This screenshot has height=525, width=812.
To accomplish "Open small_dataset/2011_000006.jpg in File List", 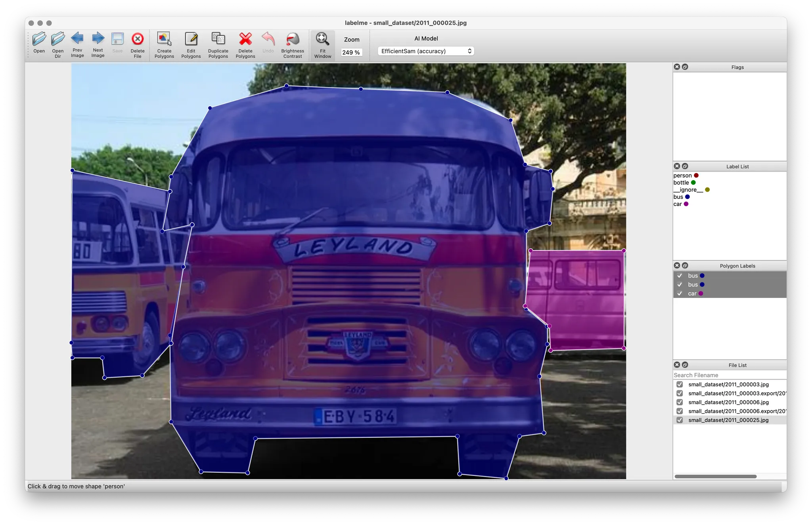I will 728,402.
